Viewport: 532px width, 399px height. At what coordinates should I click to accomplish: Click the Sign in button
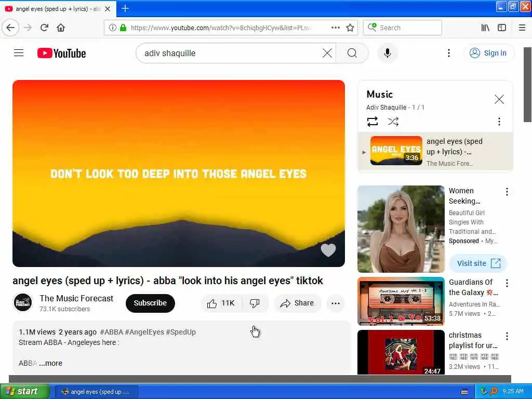tap(488, 53)
